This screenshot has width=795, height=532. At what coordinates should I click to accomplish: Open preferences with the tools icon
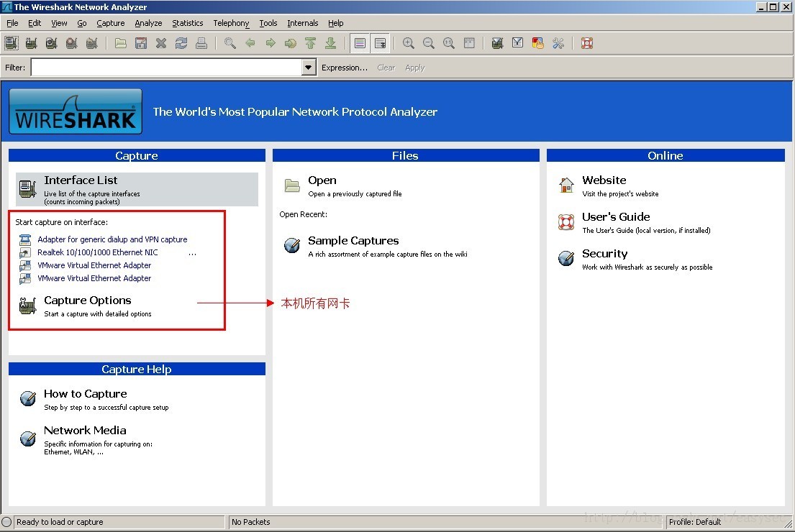click(x=558, y=43)
